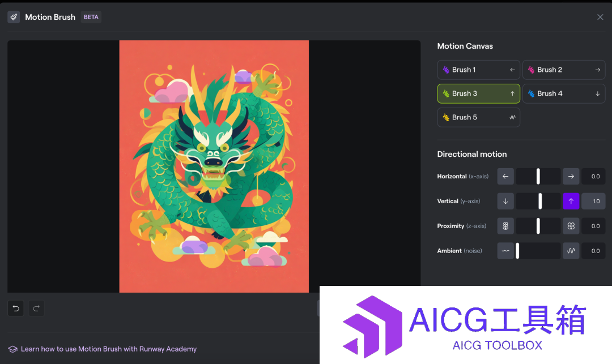Select Brush 5
Image resolution: width=612 pixels, height=364 pixels.
coord(478,117)
